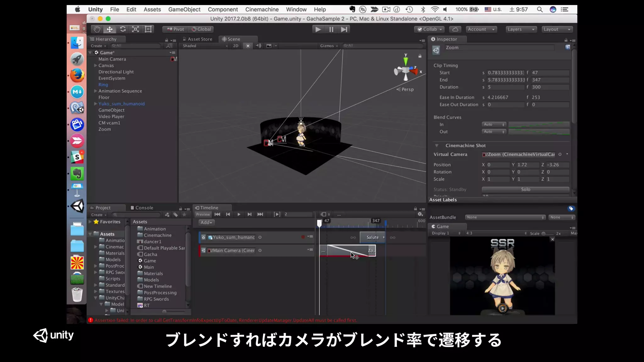Open the GameObject menu

pos(184,9)
